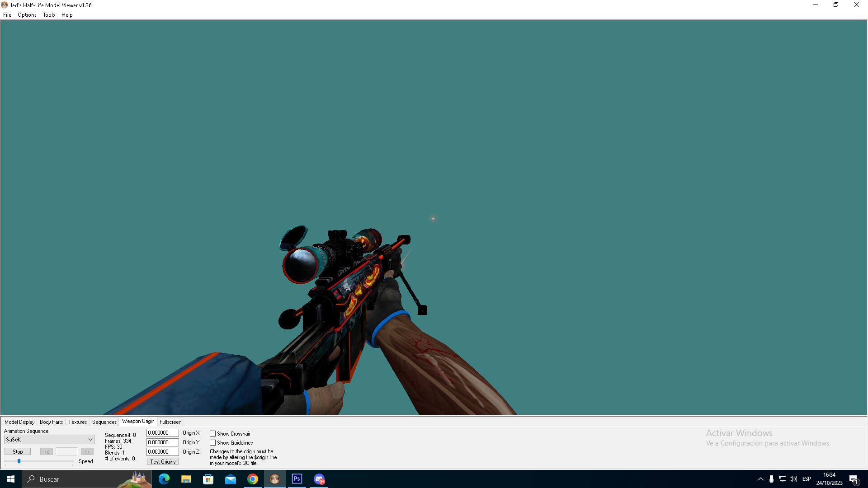868x488 pixels.
Task: Switch to the Textures tab
Action: tap(77, 422)
